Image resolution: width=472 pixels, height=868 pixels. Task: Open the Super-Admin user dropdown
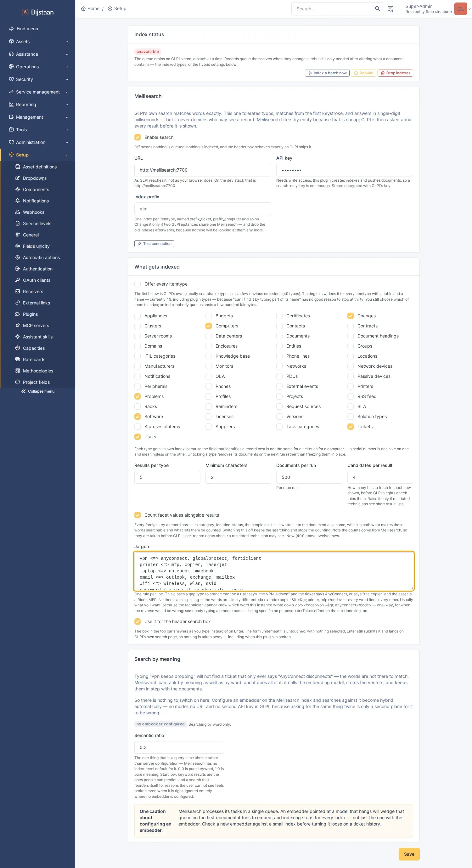437,9
